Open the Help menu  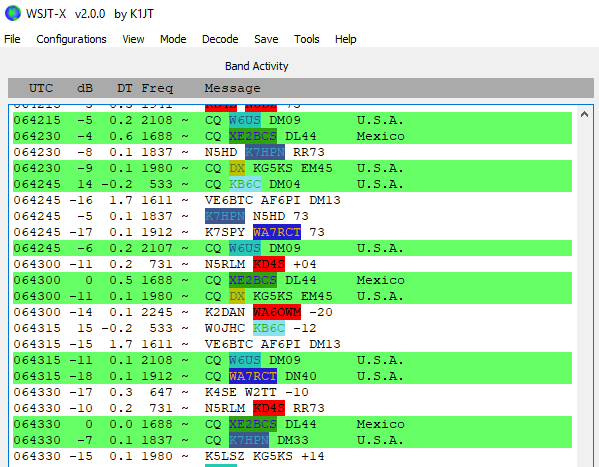tap(346, 39)
